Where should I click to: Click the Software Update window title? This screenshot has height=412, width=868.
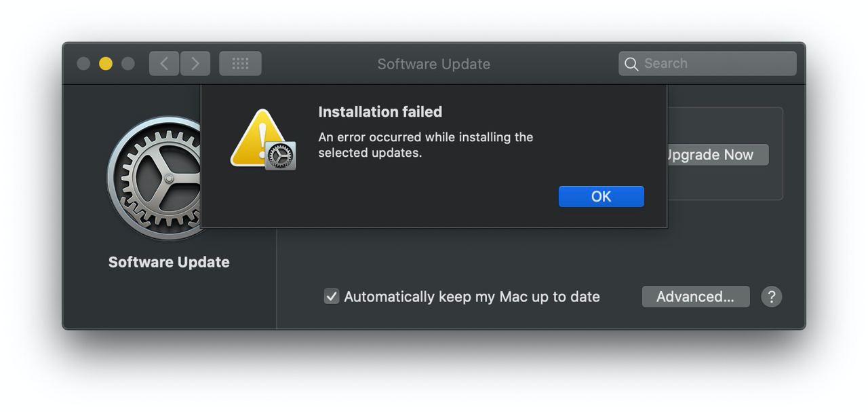pos(434,64)
